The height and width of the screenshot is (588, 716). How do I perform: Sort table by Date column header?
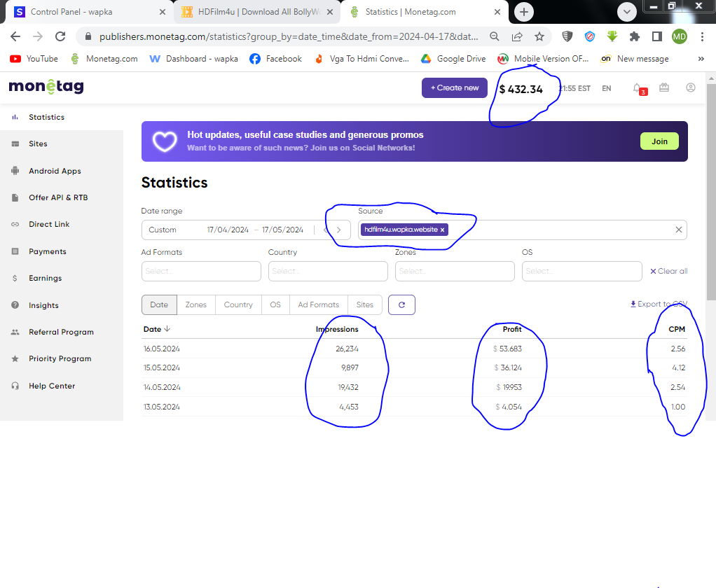(x=157, y=330)
